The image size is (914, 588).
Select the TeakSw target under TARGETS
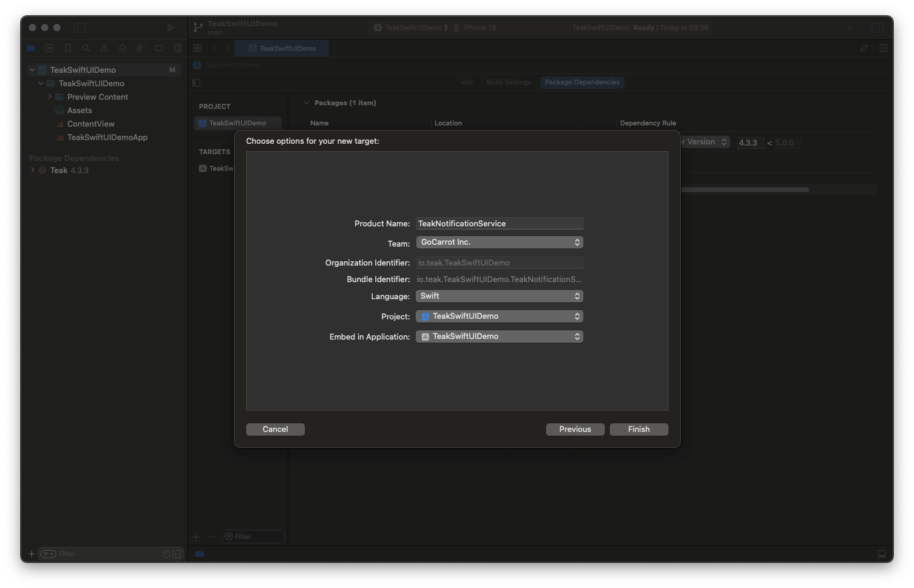216,168
